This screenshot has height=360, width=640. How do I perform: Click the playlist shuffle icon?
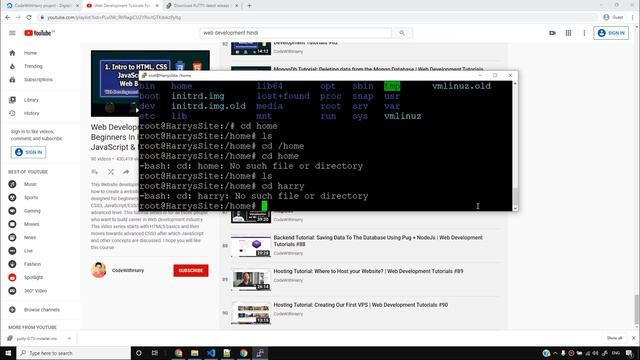tap(111, 172)
